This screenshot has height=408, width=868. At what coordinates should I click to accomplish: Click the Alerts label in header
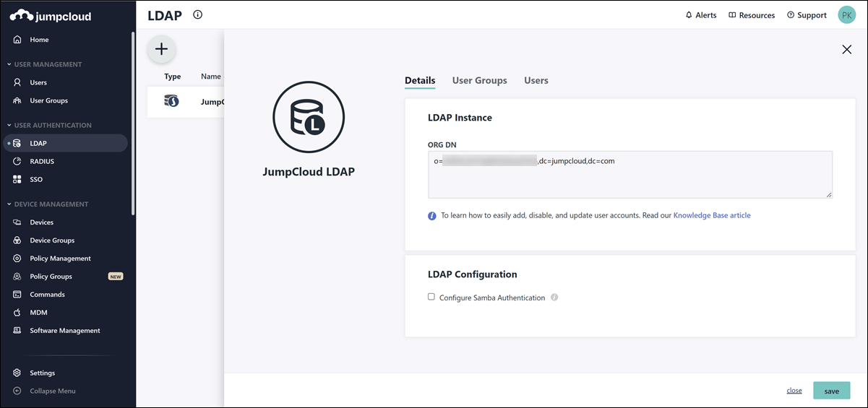706,15
